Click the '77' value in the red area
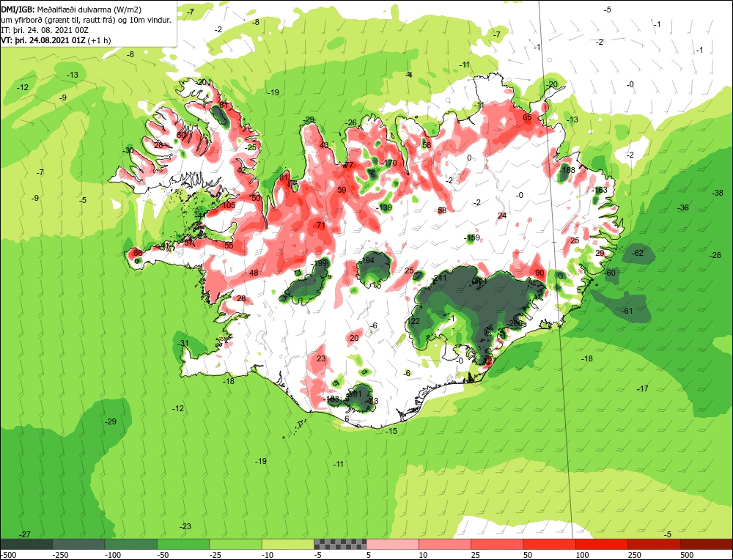Viewport: 733px width, 560px height. click(349, 165)
